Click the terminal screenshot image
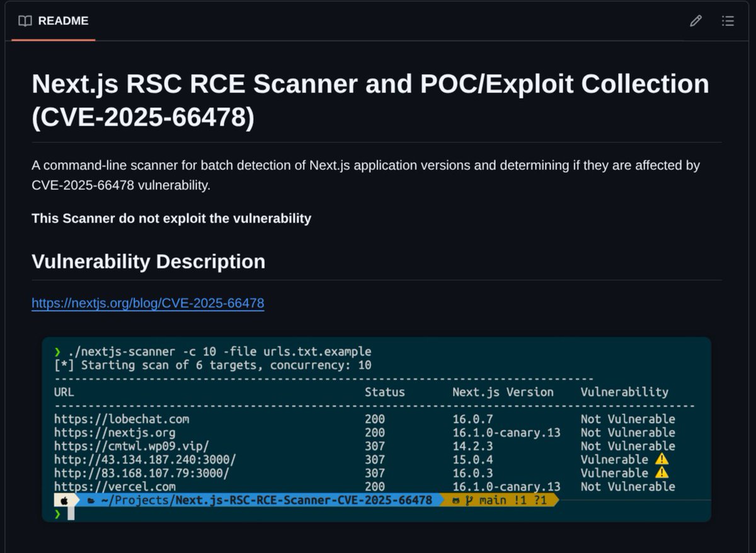The width and height of the screenshot is (756, 553). 377,429
